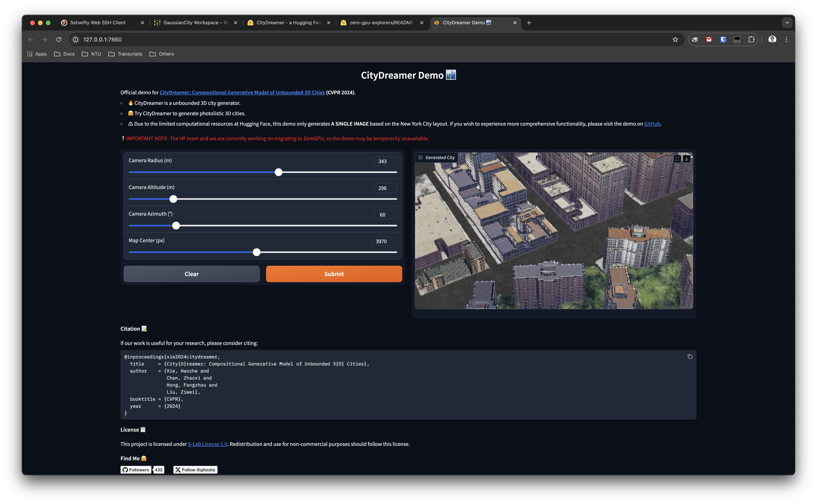Switch to the Sshwifty Web SSH Client tab

coord(98,23)
